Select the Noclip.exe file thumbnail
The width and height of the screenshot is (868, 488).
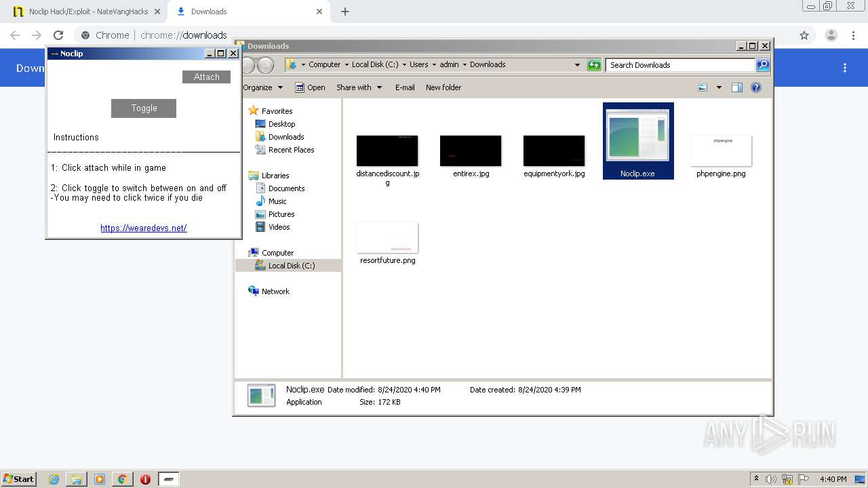click(638, 141)
